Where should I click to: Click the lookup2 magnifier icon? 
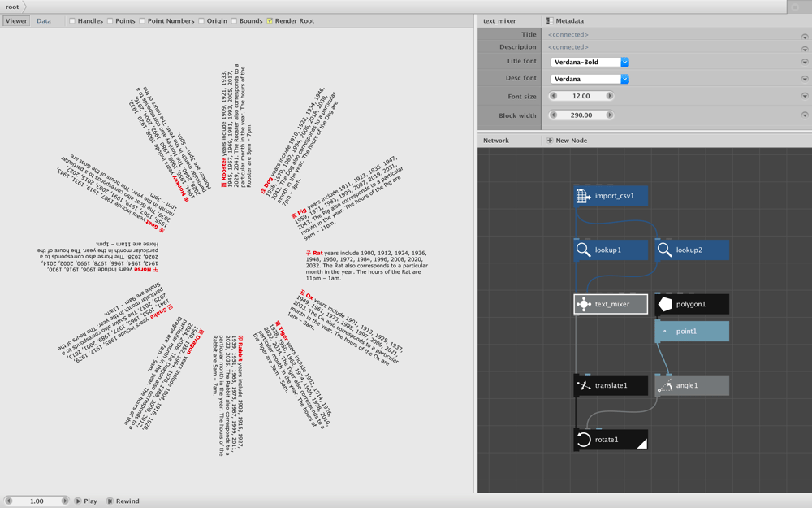tap(664, 250)
